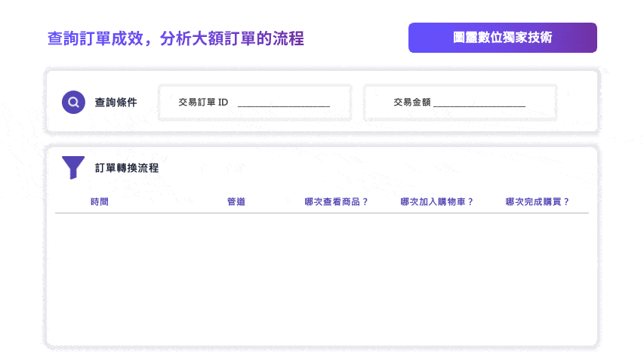644x362 pixels.
Task: Click the 查詢條件 label
Action: [x=116, y=103]
